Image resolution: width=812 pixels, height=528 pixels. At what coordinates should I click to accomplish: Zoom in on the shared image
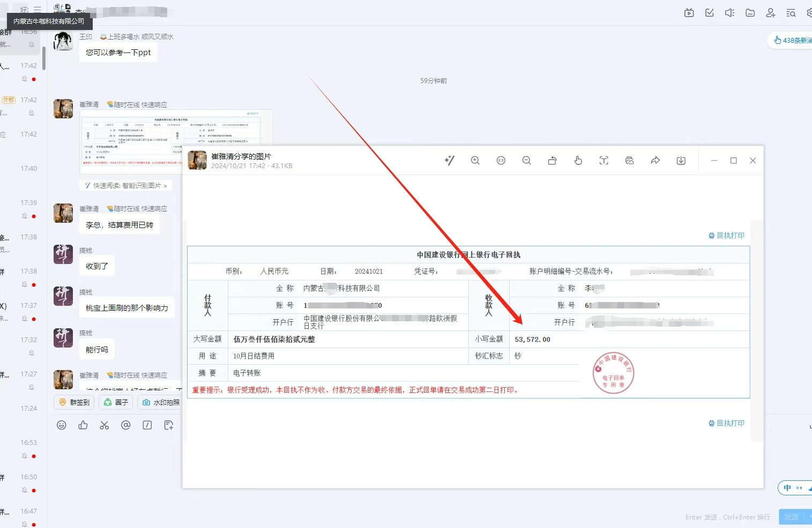[x=475, y=160]
